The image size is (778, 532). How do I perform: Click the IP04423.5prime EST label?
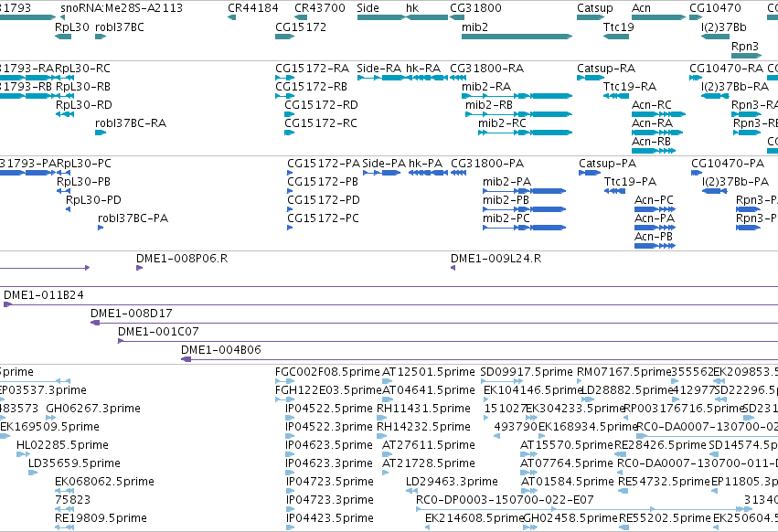(329, 518)
